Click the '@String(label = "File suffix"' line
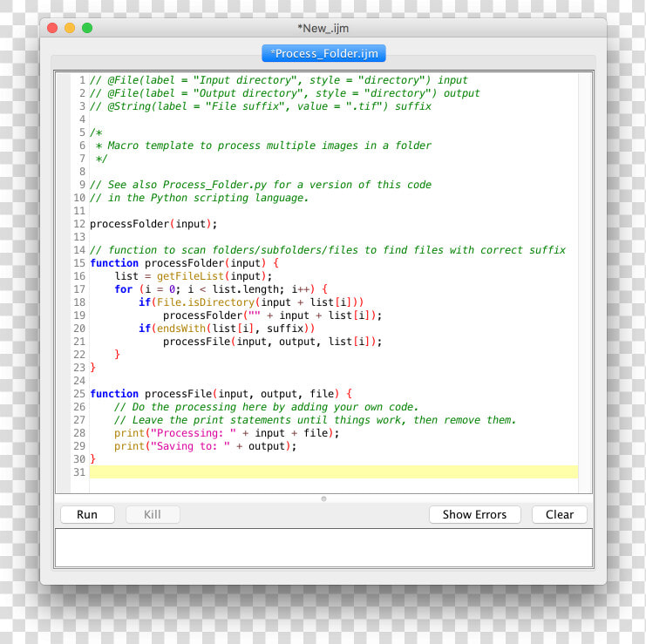The image size is (646, 644). [261, 106]
